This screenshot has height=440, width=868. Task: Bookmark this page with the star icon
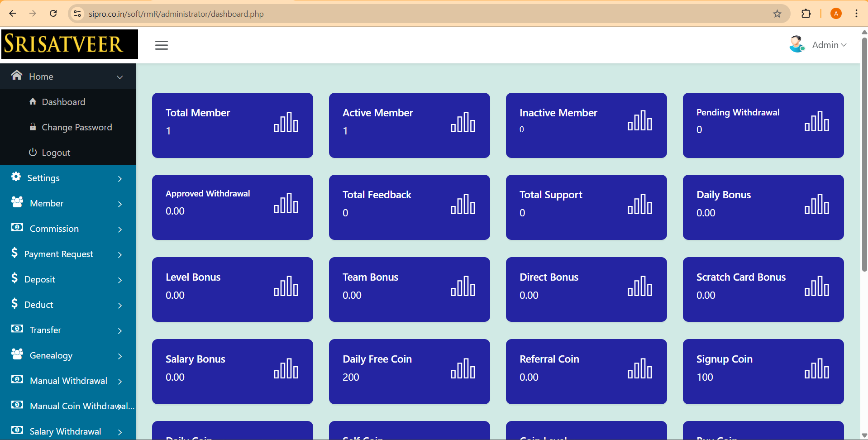[777, 14]
